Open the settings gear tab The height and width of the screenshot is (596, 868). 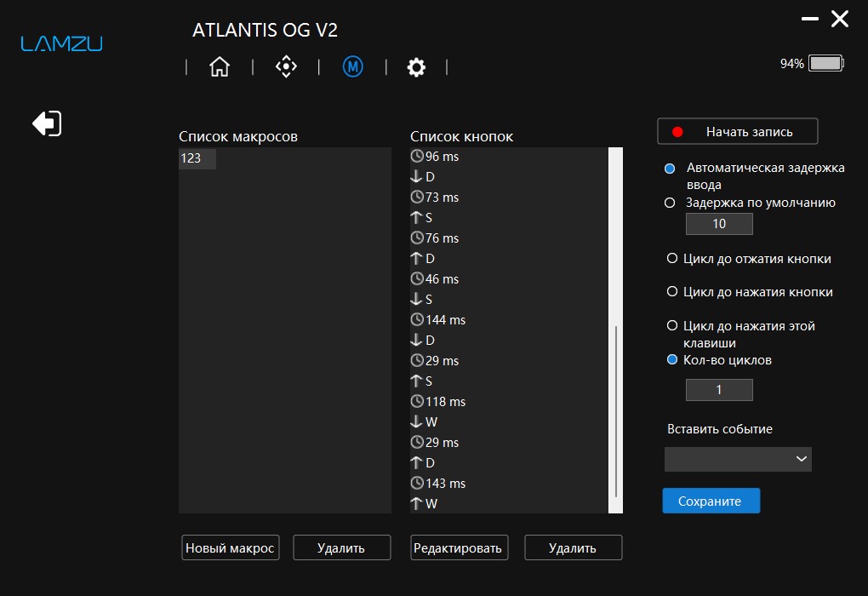tap(416, 67)
